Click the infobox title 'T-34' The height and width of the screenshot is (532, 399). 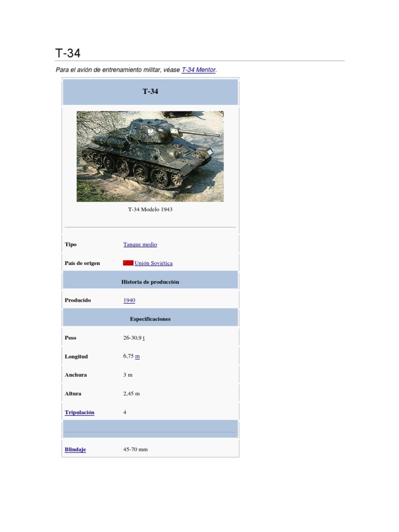coord(150,91)
